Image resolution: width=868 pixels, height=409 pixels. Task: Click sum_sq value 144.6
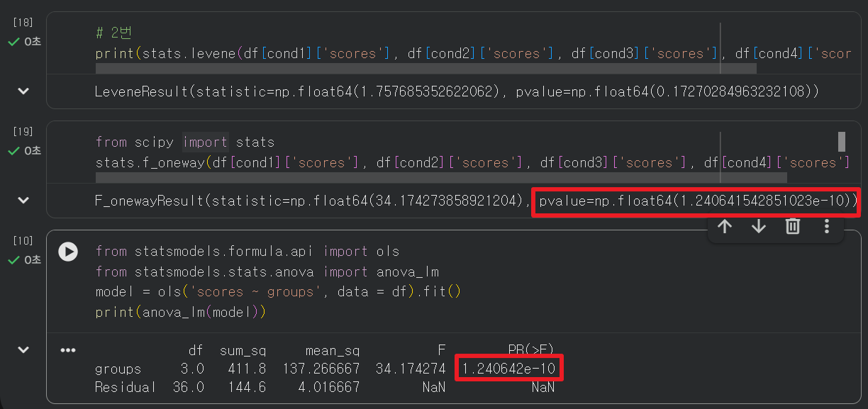[x=247, y=387]
